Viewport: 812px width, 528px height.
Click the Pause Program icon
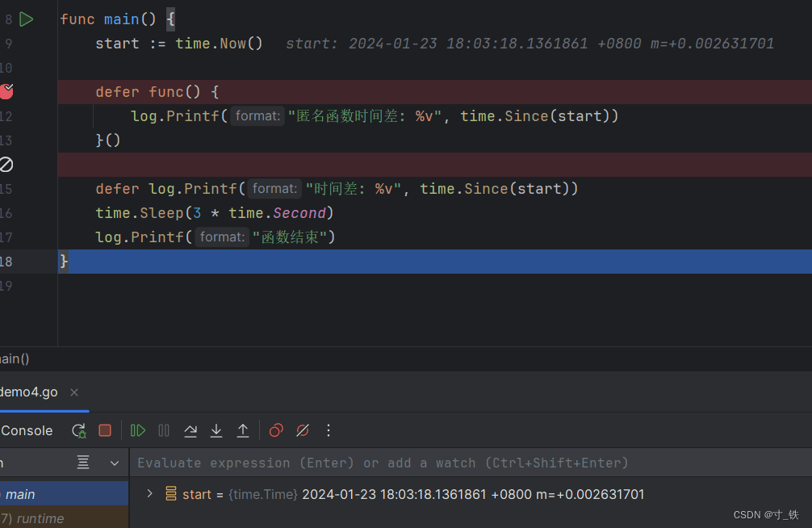[164, 431]
